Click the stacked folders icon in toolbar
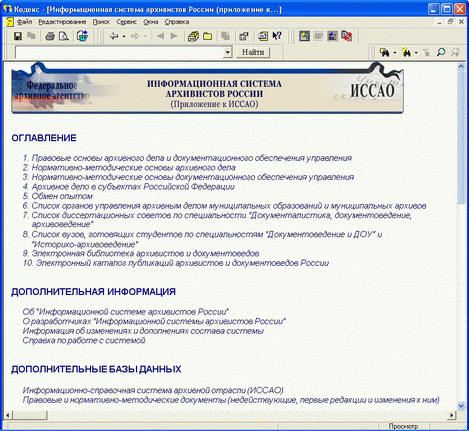Screen dimensions: 469x431 (193, 36)
